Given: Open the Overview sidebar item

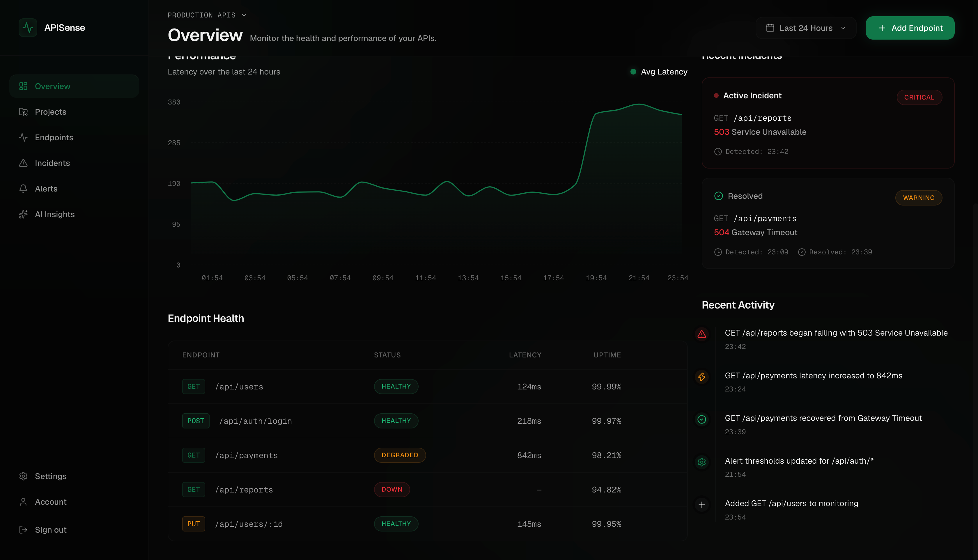Looking at the screenshot, I should tap(74, 86).
